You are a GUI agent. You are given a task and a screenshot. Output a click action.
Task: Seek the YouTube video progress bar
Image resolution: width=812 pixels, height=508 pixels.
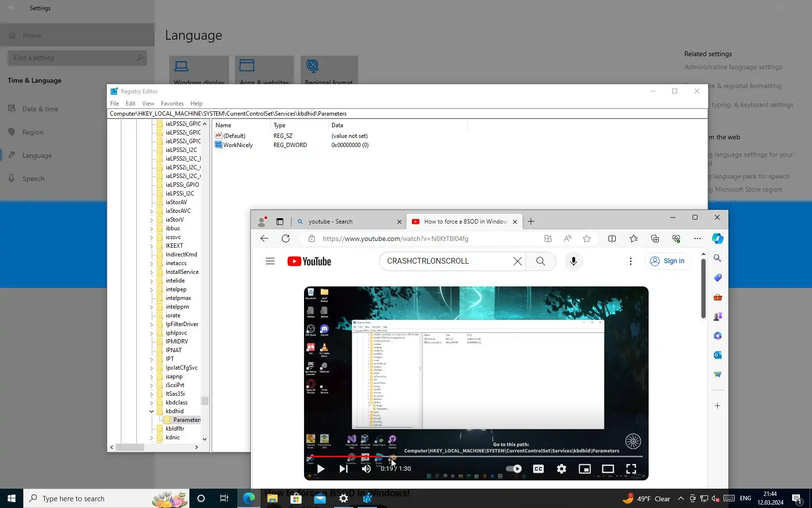(476, 456)
